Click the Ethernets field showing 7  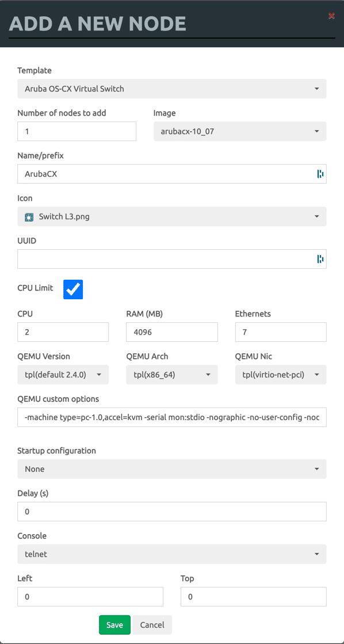(281, 332)
